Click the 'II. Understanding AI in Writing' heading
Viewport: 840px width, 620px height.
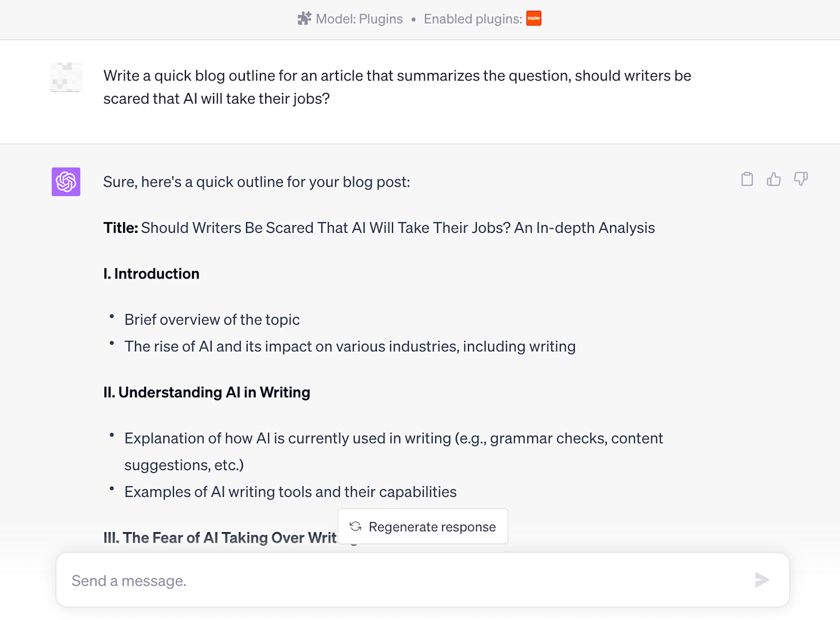point(206,393)
